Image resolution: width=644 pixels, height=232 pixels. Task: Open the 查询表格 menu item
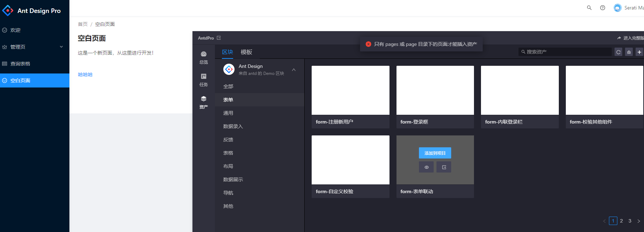click(35, 64)
